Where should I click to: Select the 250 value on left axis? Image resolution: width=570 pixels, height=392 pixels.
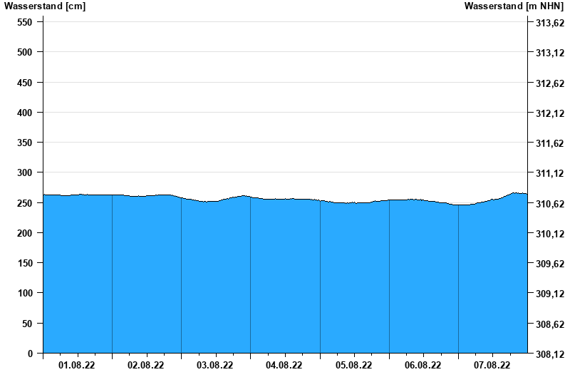(x=25, y=203)
